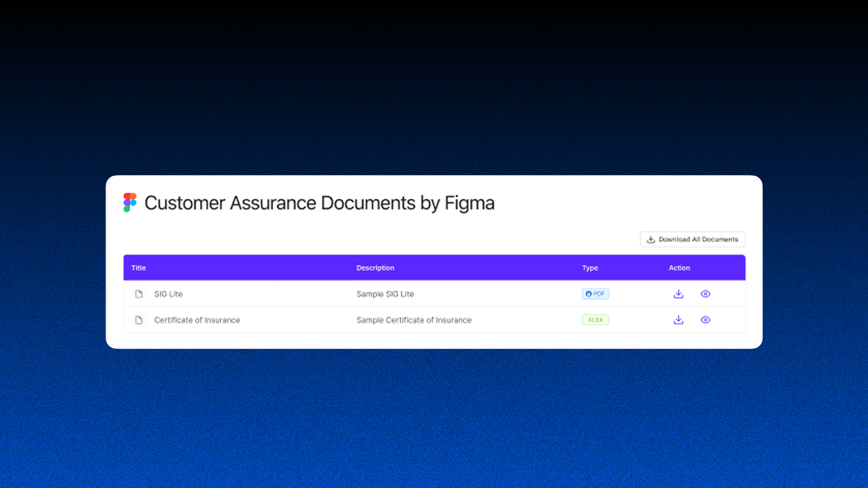Select the Certificate of Insurance title
868x488 pixels.
tap(197, 320)
